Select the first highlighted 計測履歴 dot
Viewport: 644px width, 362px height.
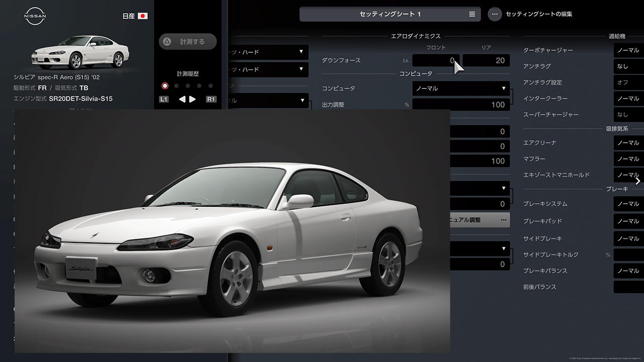click(165, 86)
